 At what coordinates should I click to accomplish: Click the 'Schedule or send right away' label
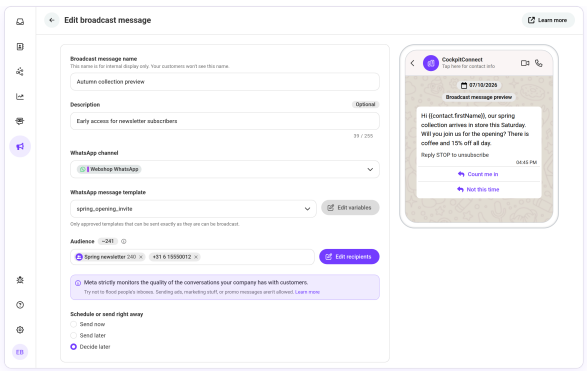click(x=107, y=314)
